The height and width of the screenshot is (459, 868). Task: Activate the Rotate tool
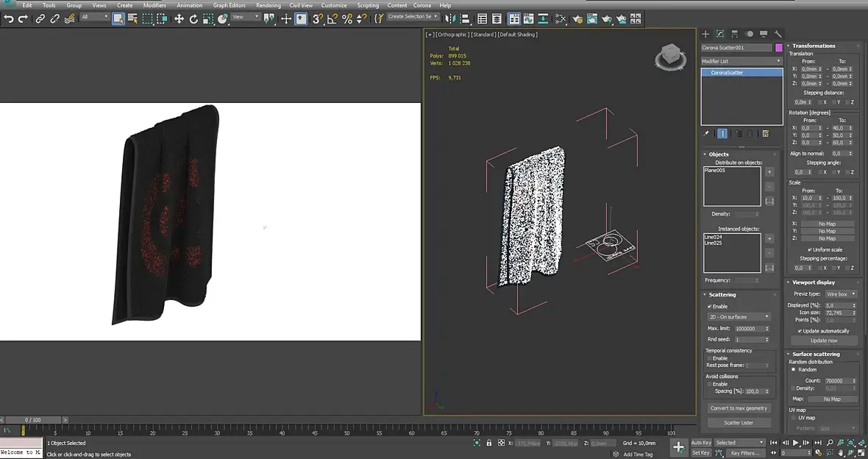click(193, 18)
